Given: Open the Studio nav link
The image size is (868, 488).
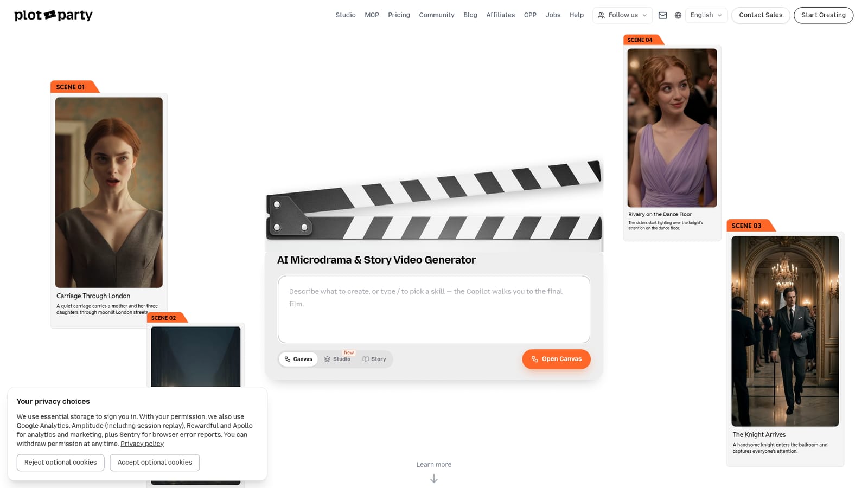Looking at the screenshot, I should click(x=346, y=15).
